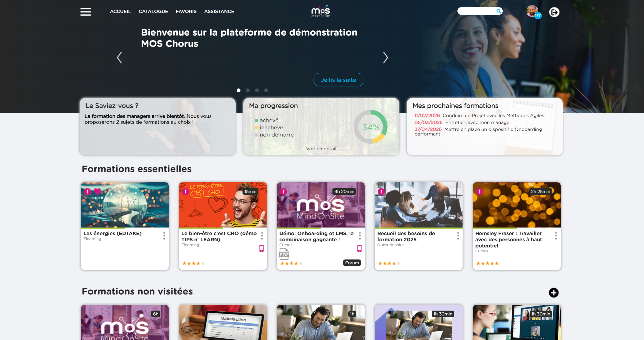This screenshot has width=644, height=340.
Task: Click the plus icon beside Formations non visitées
Action: [554, 292]
